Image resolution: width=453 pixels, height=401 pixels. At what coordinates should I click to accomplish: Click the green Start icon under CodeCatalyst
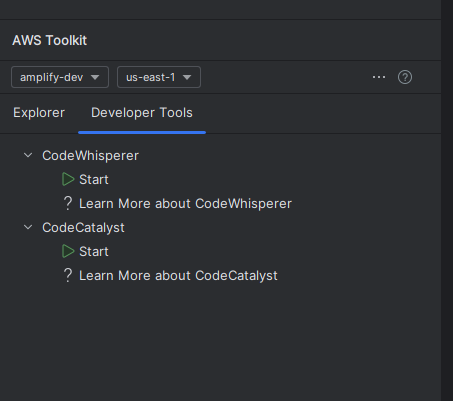(68, 251)
